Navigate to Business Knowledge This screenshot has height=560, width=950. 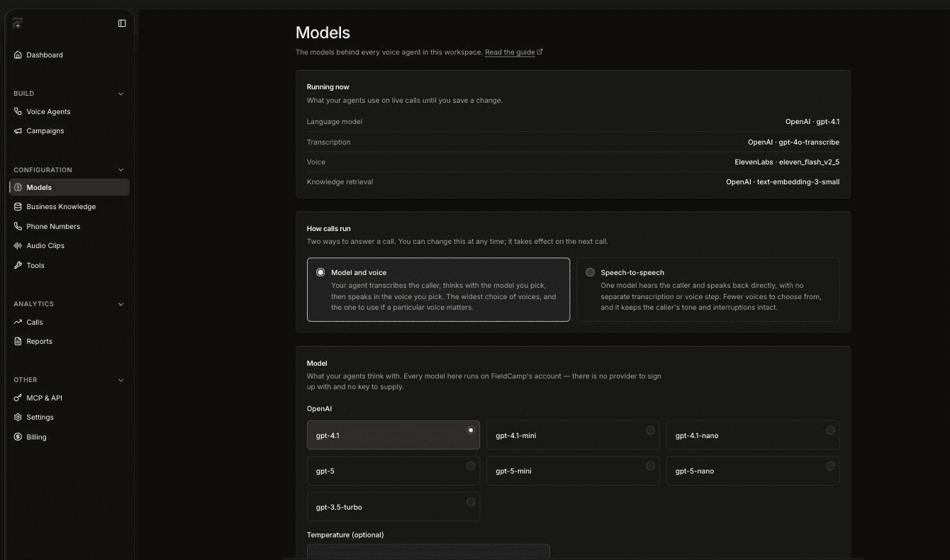click(69, 206)
